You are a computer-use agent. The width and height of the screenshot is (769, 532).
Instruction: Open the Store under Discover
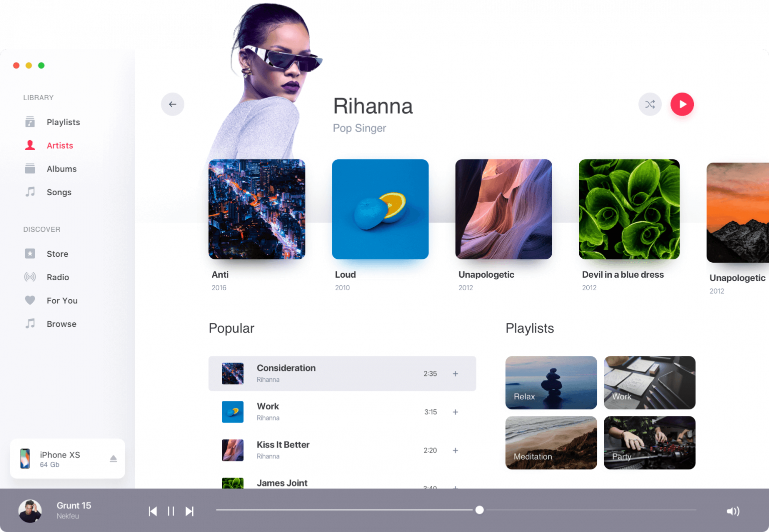(57, 254)
